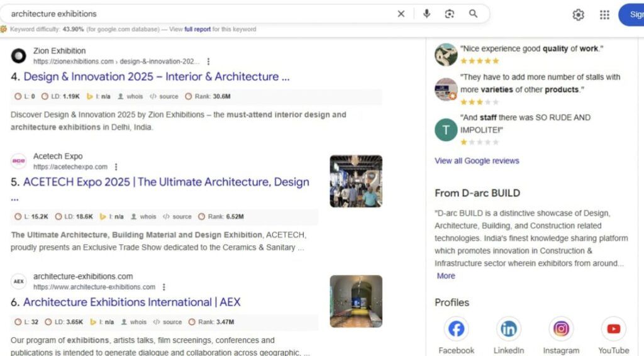Open the Google apps grid icon
This screenshot has width=644, height=356.
pos(604,15)
